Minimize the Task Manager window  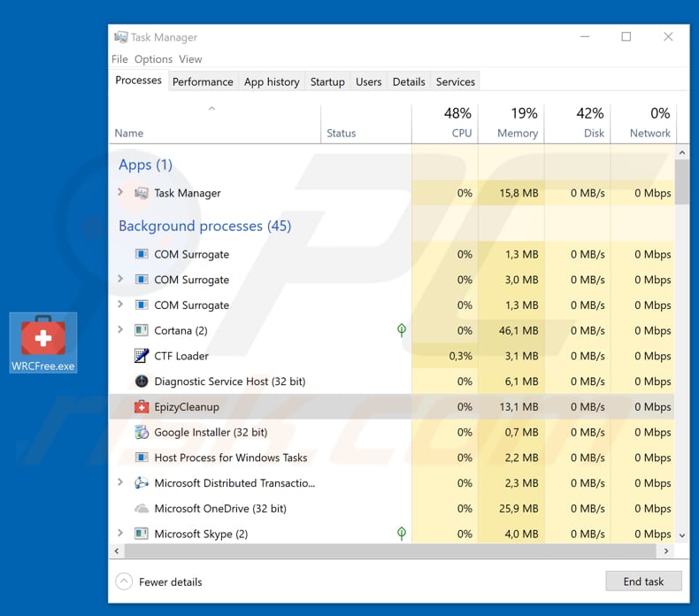(x=585, y=36)
